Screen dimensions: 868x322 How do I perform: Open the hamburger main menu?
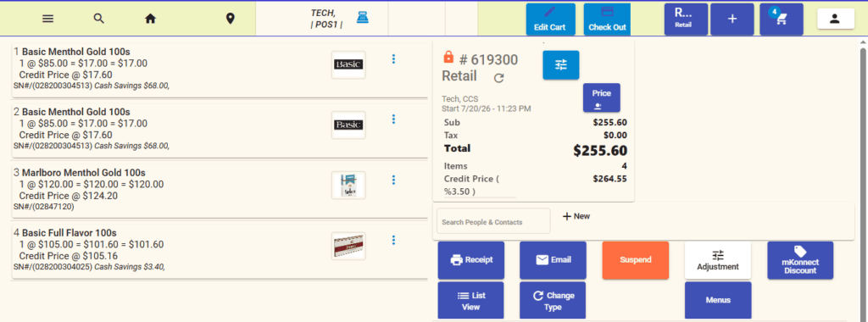(x=48, y=19)
